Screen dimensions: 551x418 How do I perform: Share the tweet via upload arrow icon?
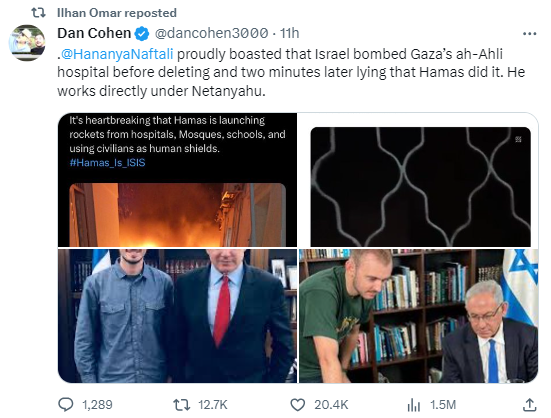(529, 405)
